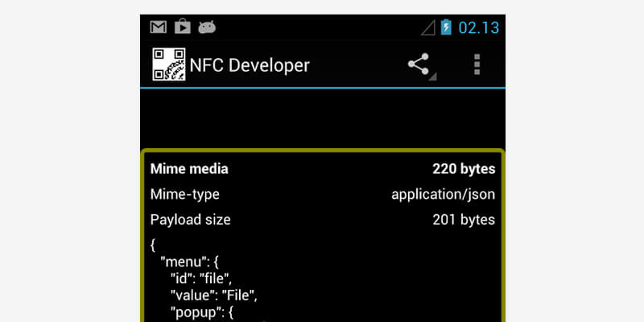Click the 220 bytes record size
644x322 pixels.
[x=463, y=169]
